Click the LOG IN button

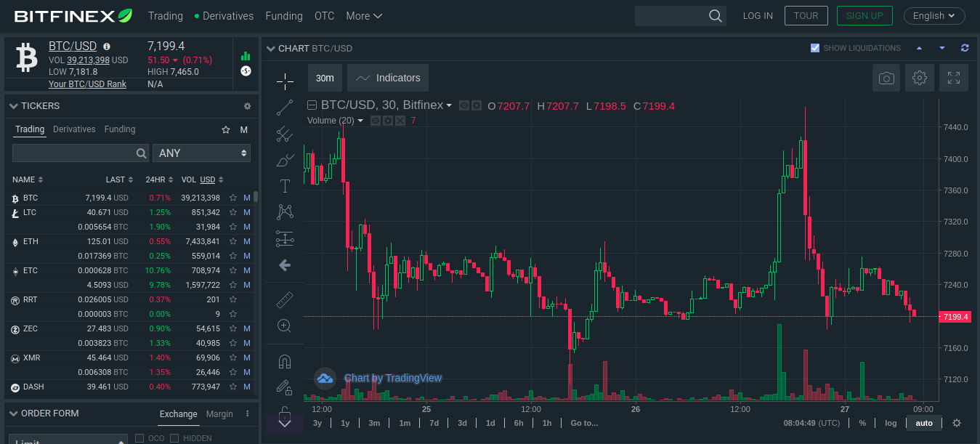click(758, 16)
